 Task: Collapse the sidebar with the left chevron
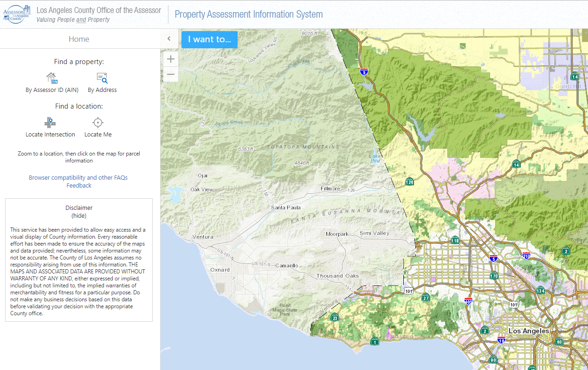pyautogui.click(x=169, y=39)
